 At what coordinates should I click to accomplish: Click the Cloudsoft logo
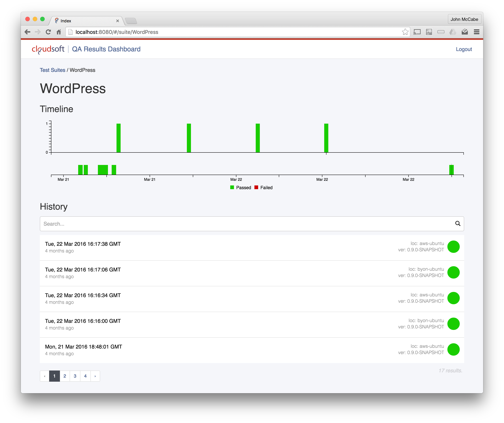(x=48, y=50)
